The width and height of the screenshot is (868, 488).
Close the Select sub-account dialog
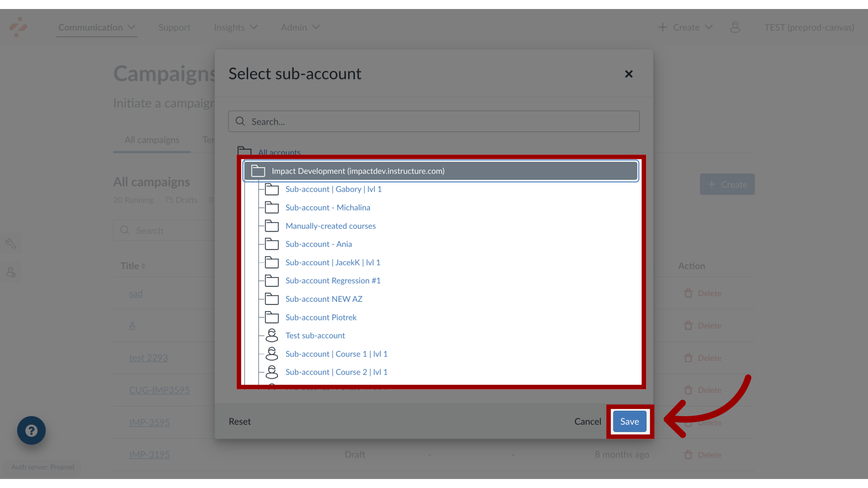(x=628, y=74)
